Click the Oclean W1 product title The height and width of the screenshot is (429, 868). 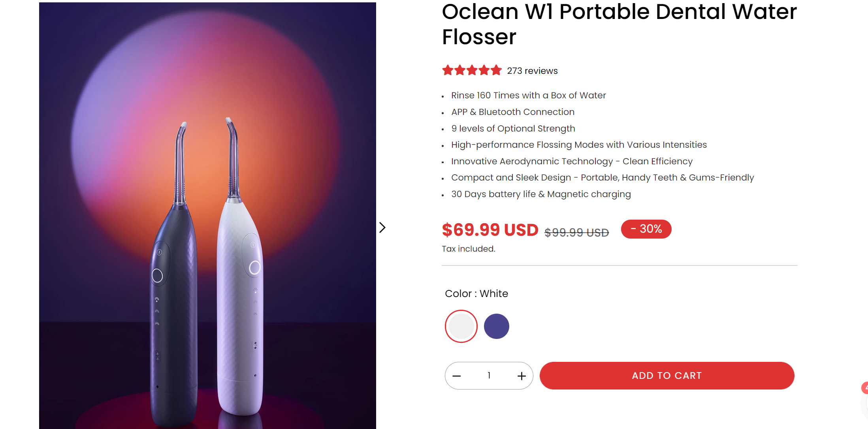619,24
